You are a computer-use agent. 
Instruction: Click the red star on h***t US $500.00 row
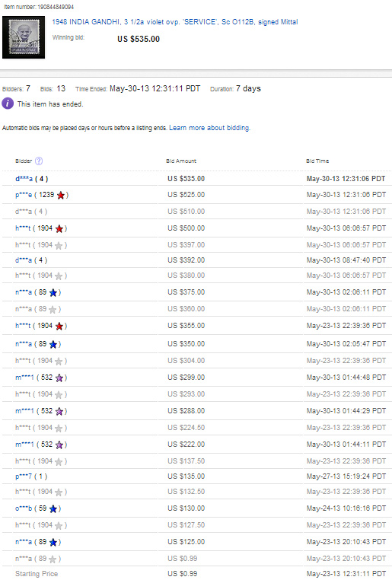click(59, 228)
